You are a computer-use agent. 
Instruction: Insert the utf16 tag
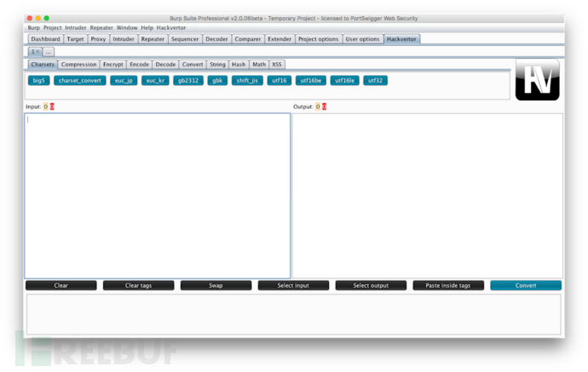[x=280, y=81]
